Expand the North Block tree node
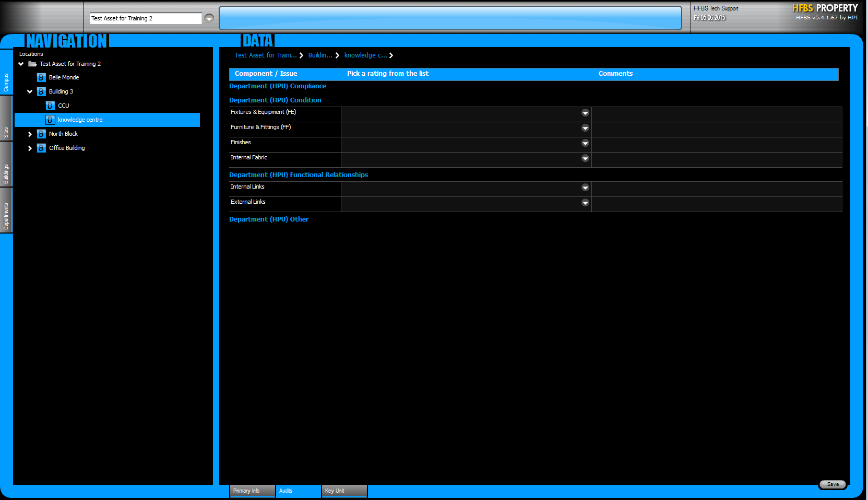Screen dimensions: 868x500 tap(30, 134)
